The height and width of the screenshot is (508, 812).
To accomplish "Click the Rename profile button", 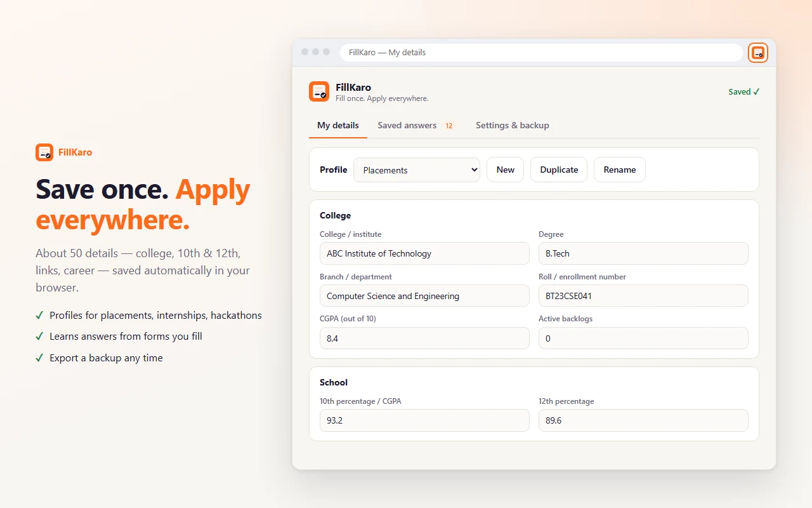I will (x=620, y=170).
